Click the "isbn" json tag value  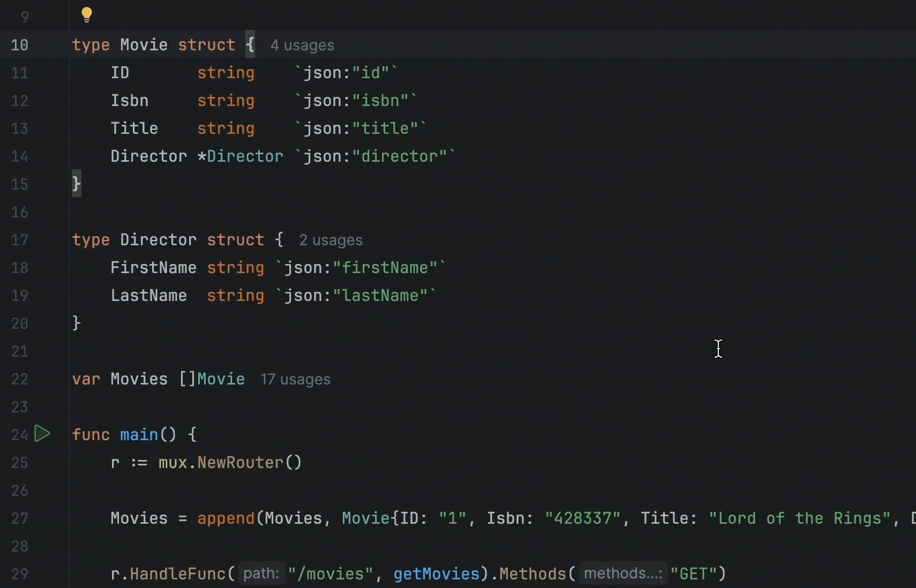pos(380,101)
